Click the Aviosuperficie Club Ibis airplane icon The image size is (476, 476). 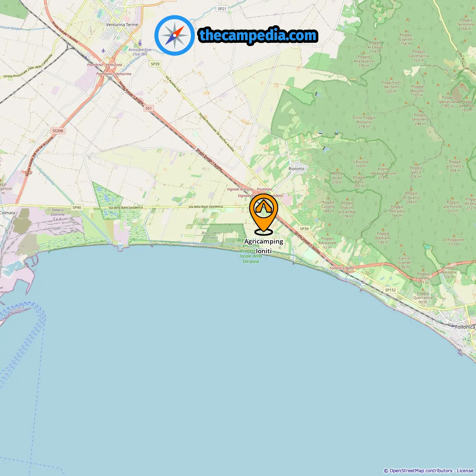pyautogui.click(x=140, y=44)
